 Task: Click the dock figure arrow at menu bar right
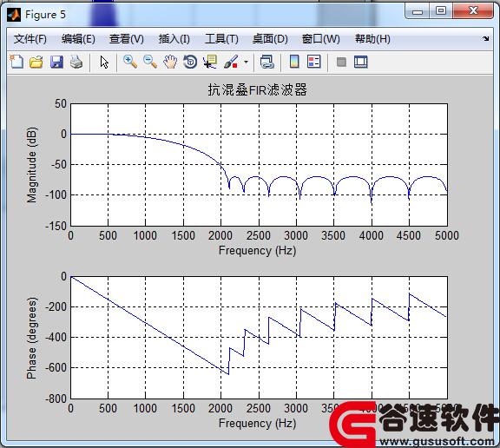tap(485, 38)
